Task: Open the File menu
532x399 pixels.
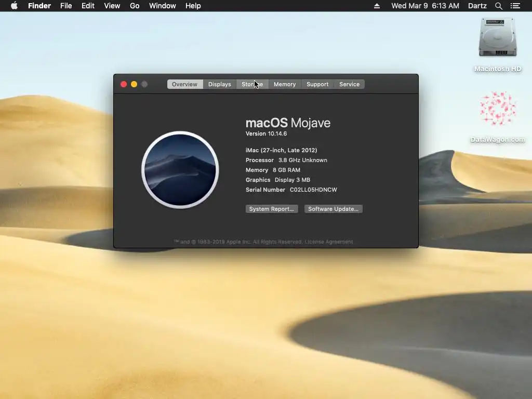Action: point(66,6)
